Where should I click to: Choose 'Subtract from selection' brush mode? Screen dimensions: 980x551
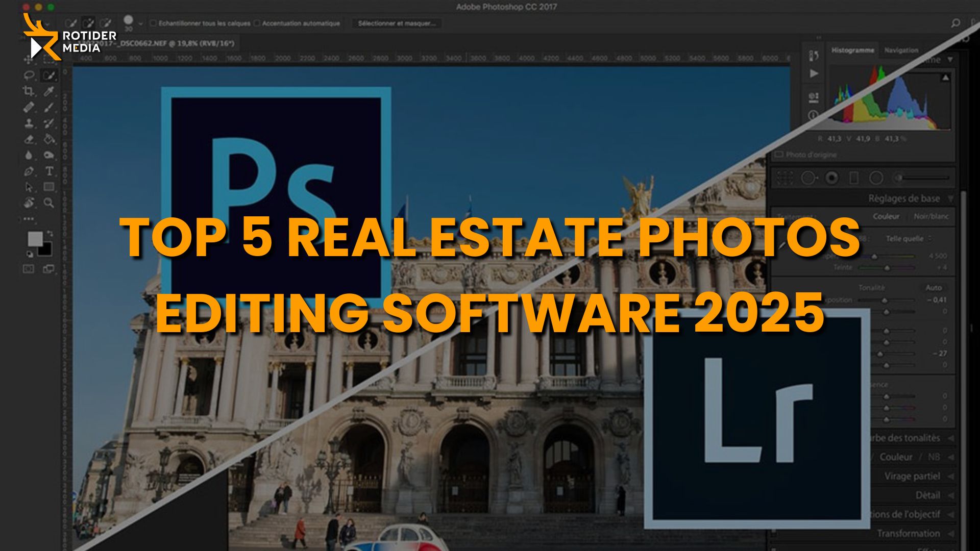(x=106, y=23)
